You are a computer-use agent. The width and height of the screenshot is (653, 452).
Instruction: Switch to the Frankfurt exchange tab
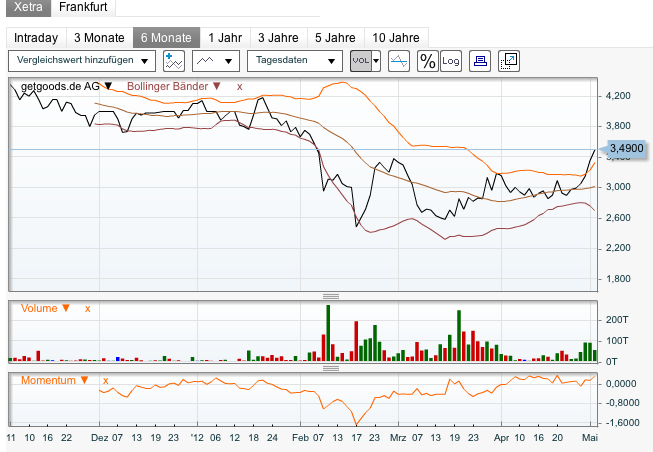83,7
